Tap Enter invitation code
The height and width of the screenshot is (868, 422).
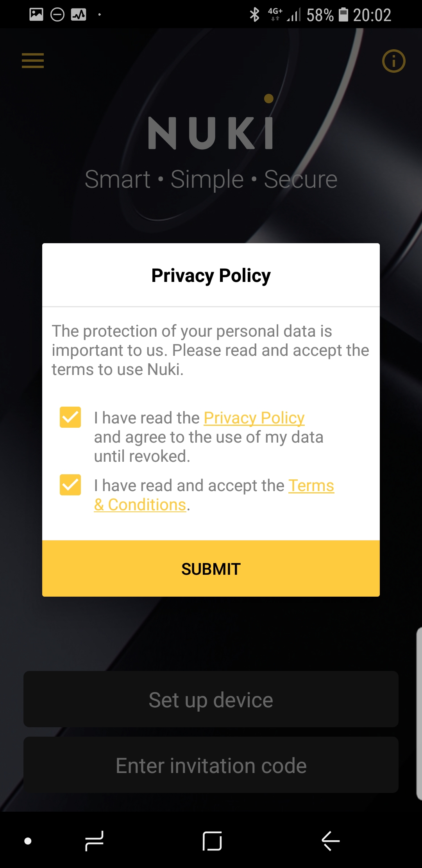coord(211,765)
